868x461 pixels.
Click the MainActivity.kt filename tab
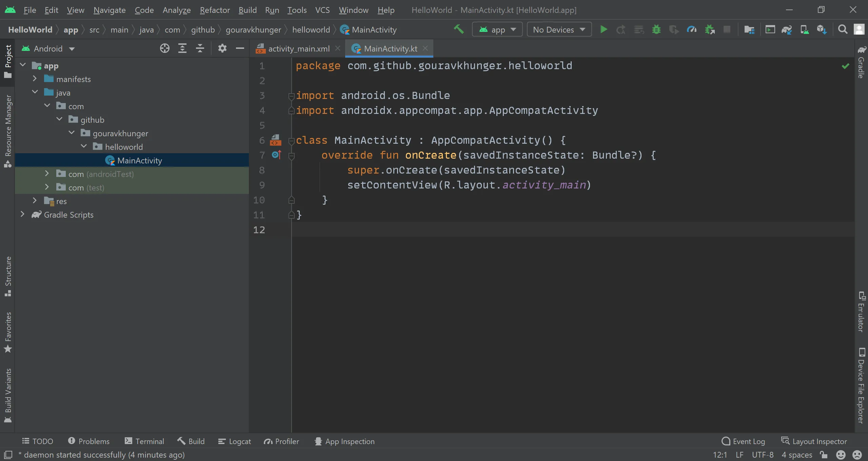coord(390,48)
